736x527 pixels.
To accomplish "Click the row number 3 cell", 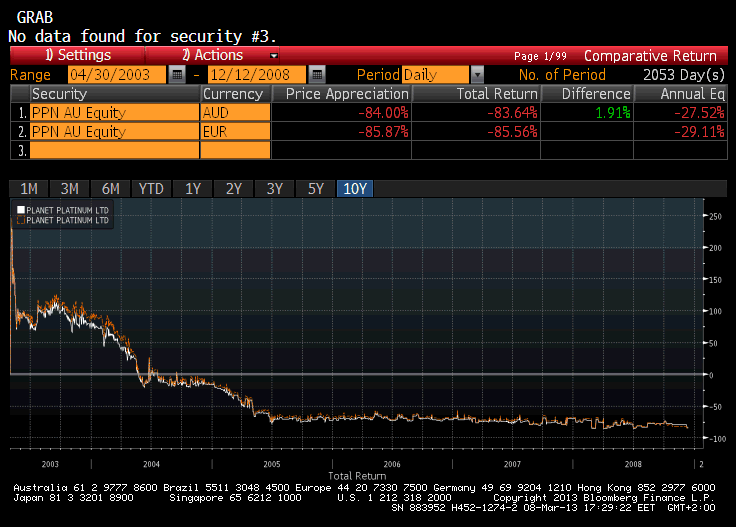I will click(x=20, y=150).
